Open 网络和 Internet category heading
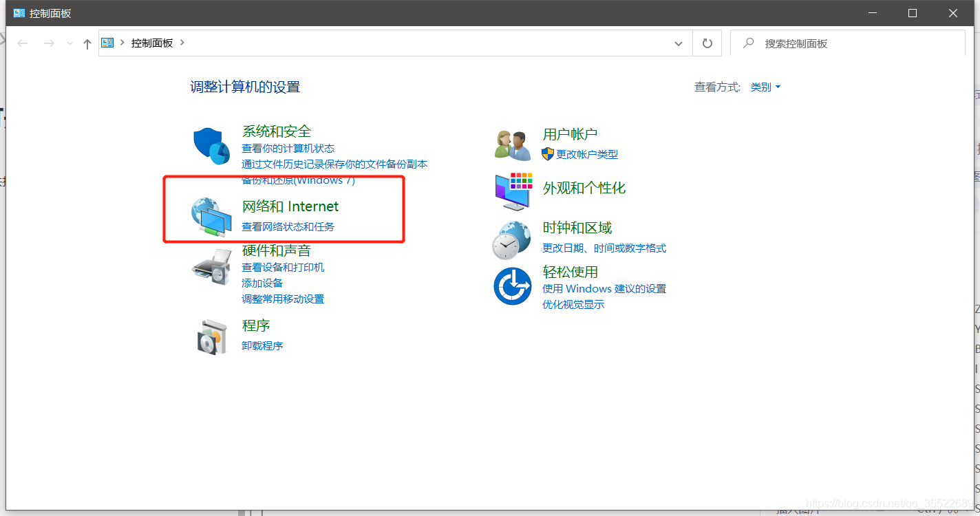 point(290,206)
